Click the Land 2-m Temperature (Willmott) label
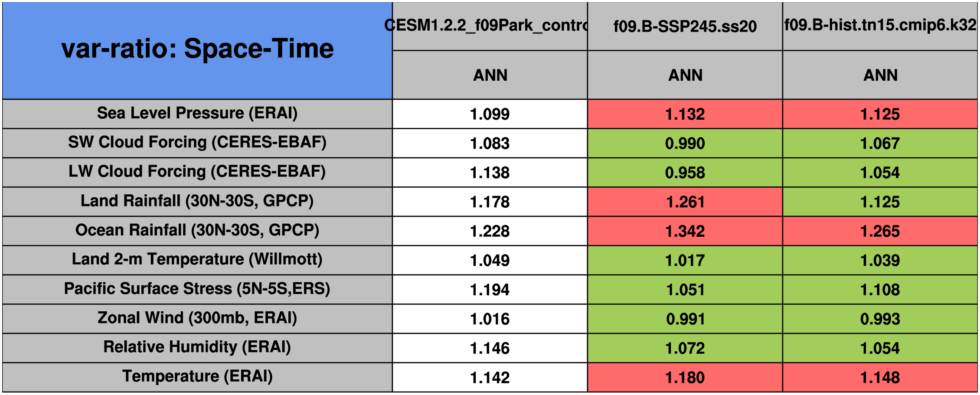 [197, 259]
